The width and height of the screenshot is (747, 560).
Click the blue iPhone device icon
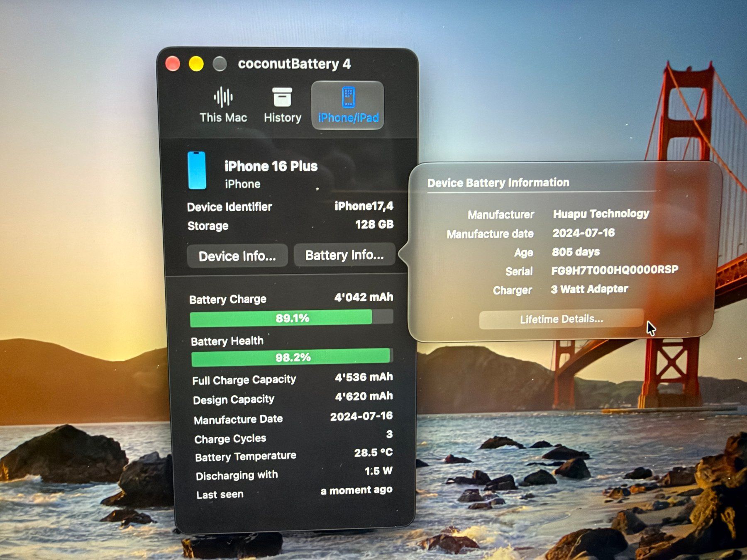197,170
